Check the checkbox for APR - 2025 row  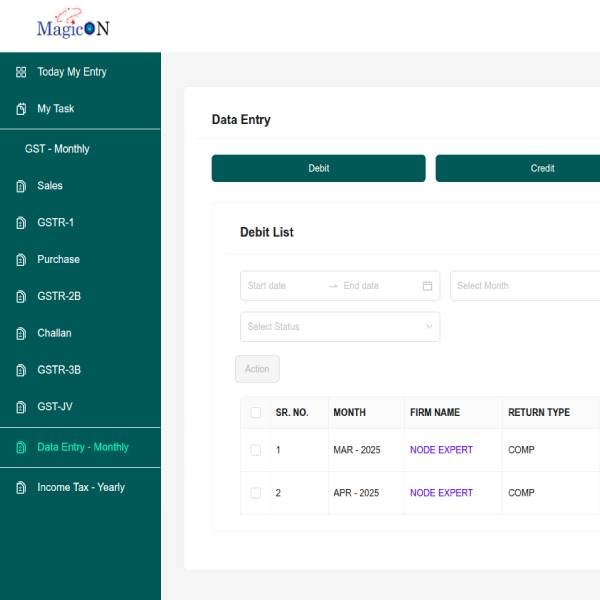tap(255, 493)
